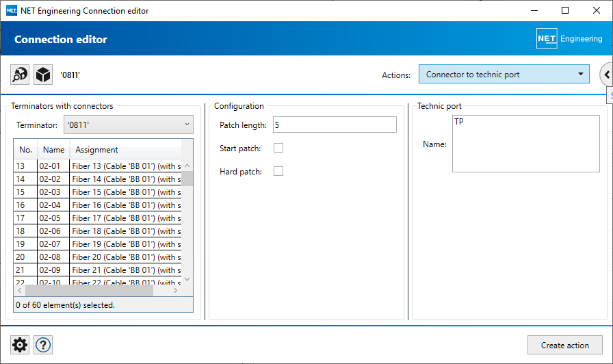Viewport: 613px width, 364px height.
Task: Click the Patch length input field
Action: 335,125
